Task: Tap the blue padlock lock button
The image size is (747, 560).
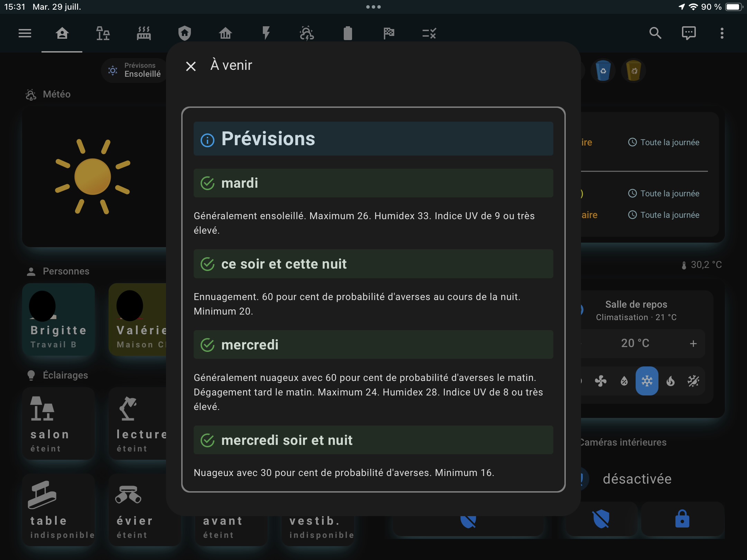Action: [x=682, y=519]
